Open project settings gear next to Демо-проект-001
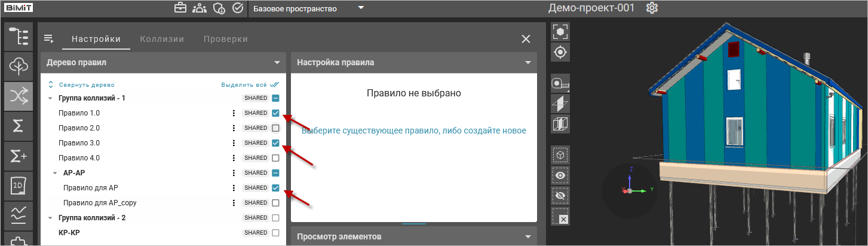Image resolution: width=868 pixels, height=246 pixels. pos(652,8)
